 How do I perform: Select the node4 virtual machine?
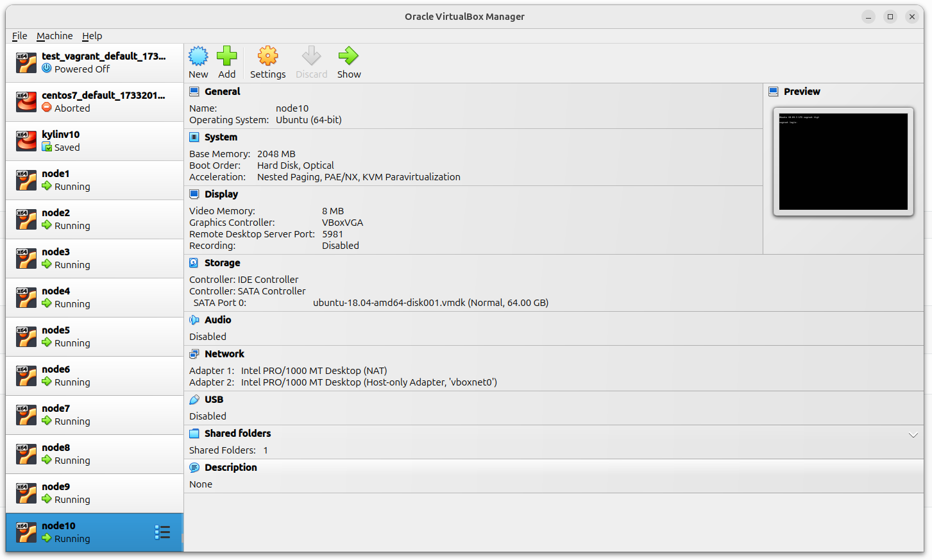click(x=94, y=298)
